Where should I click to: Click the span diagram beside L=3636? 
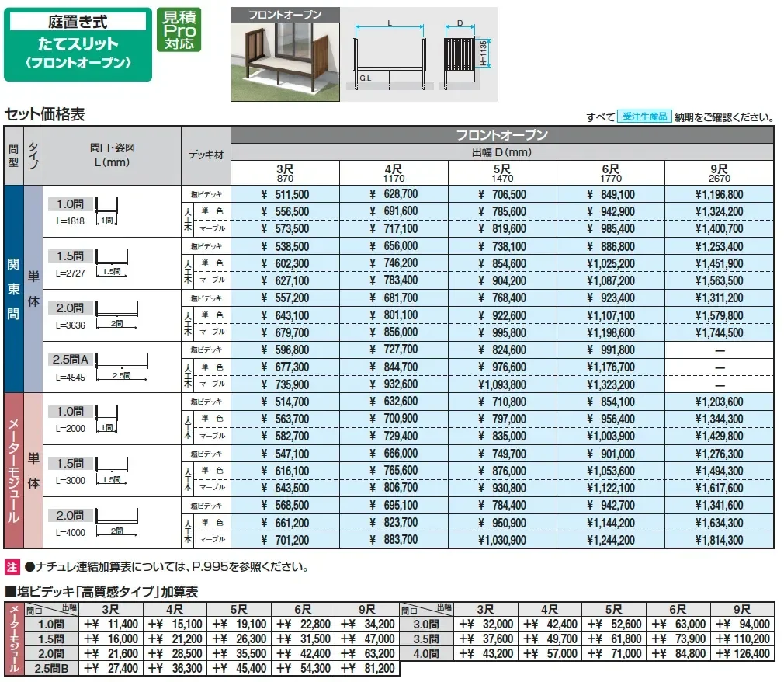117,315
